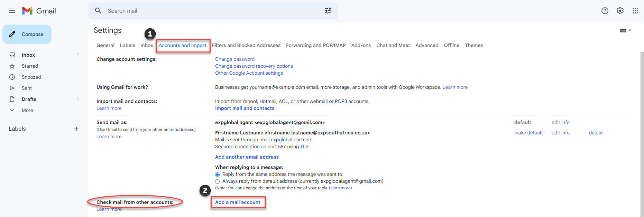Open Filters and Blocked Addresses tab
The height and width of the screenshot is (217, 644).
point(246,45)
